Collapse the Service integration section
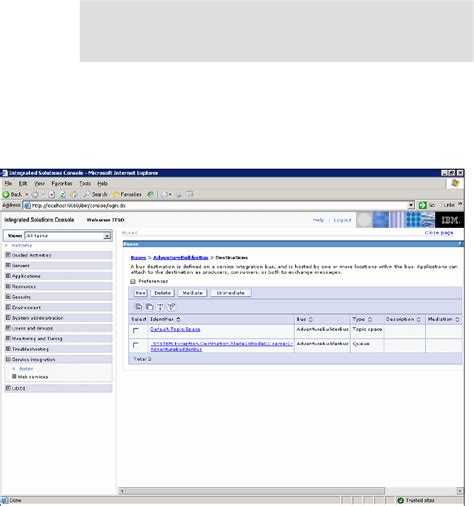This screenshot has width=474, height=506. pyautogui.click(x=8, y=359)
